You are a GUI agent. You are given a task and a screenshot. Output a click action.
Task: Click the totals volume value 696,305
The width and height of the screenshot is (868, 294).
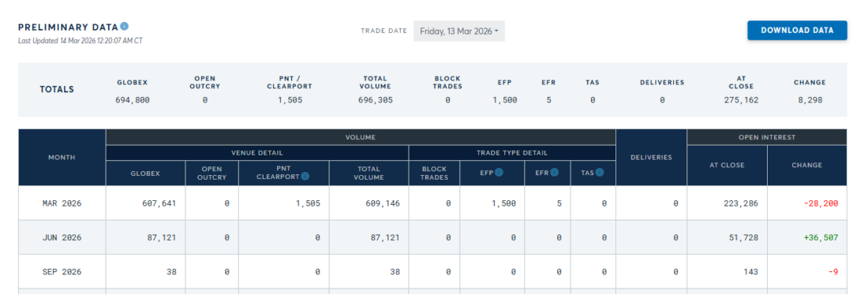point(376,100)
